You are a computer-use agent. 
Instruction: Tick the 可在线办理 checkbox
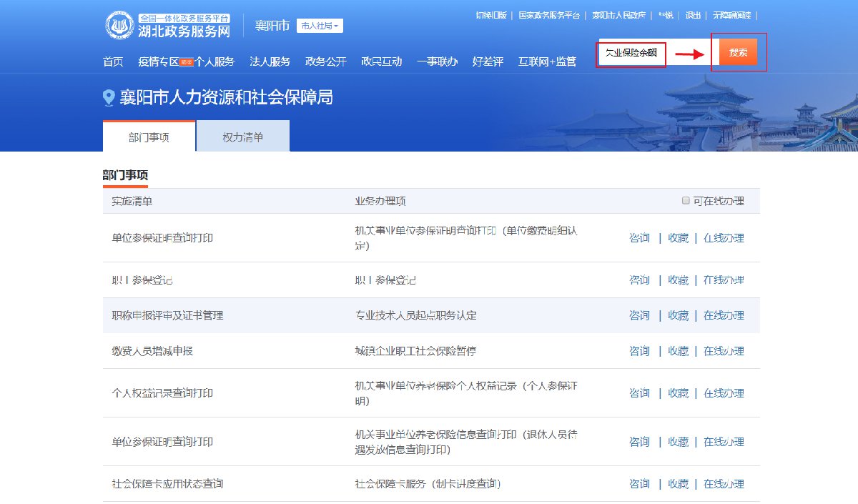[686, 201]
